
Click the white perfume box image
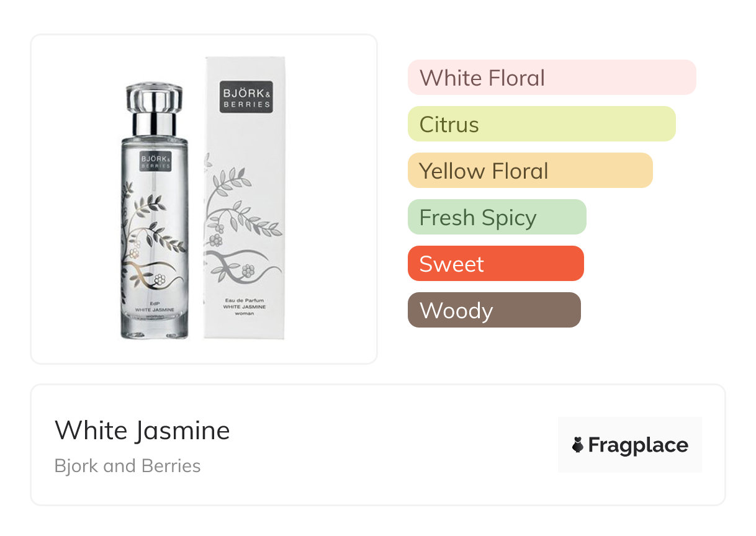coord(245,205)
